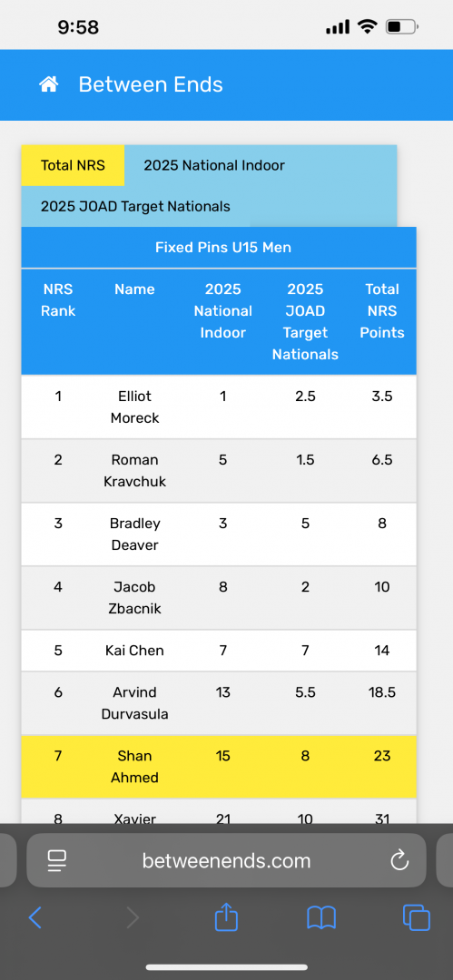Tap the betweenends.com address field
Viewport: 453px width, 980px height.
227,860
